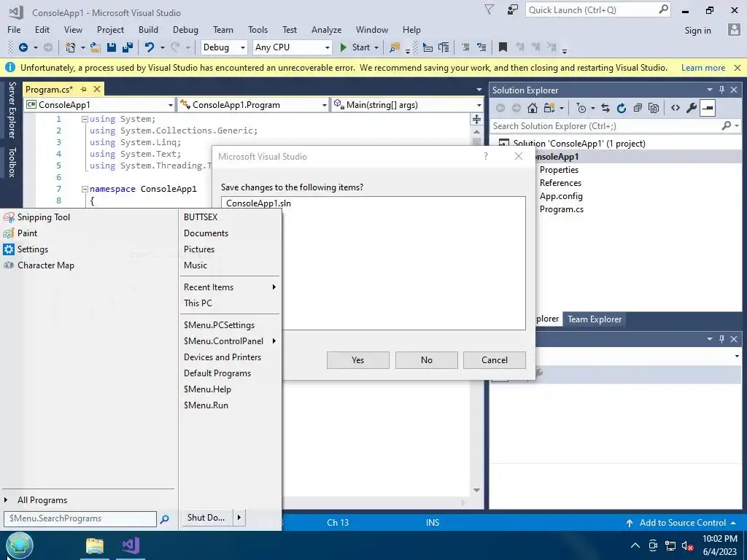This screenshot has width=747, height=560.
Task: Expand the Start button dropdown arrow
Action: 376,47
